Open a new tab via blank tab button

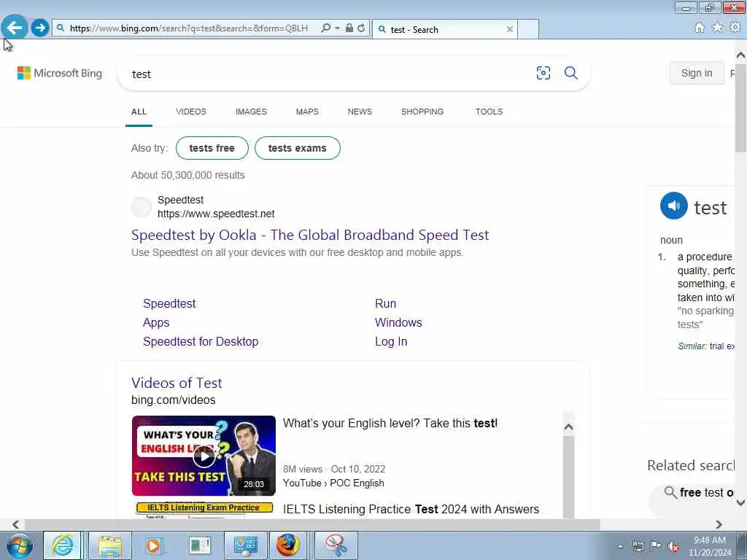(x=528, y=29)
